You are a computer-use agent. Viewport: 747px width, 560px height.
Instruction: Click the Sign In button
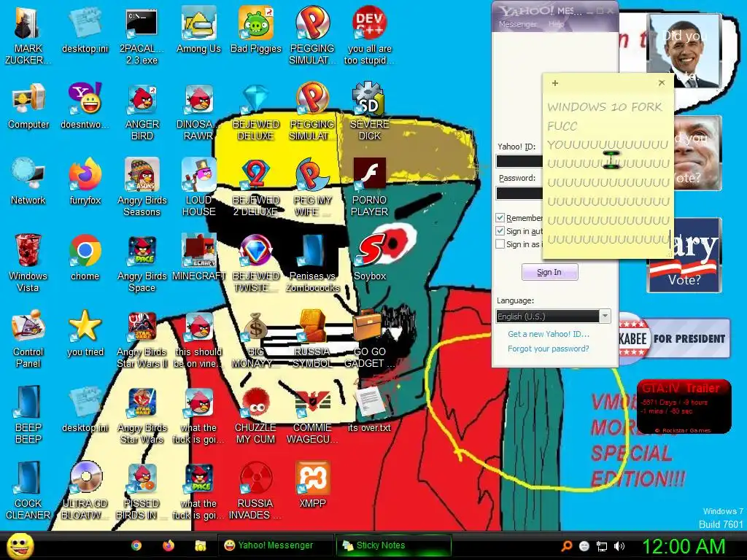(x=549, y=272)
